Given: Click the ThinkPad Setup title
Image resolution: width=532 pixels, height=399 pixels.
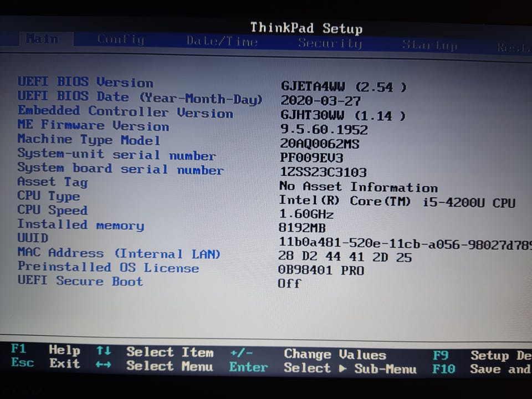Looking at the screenshot, I should pyautogui.click(x=306, y=28).
